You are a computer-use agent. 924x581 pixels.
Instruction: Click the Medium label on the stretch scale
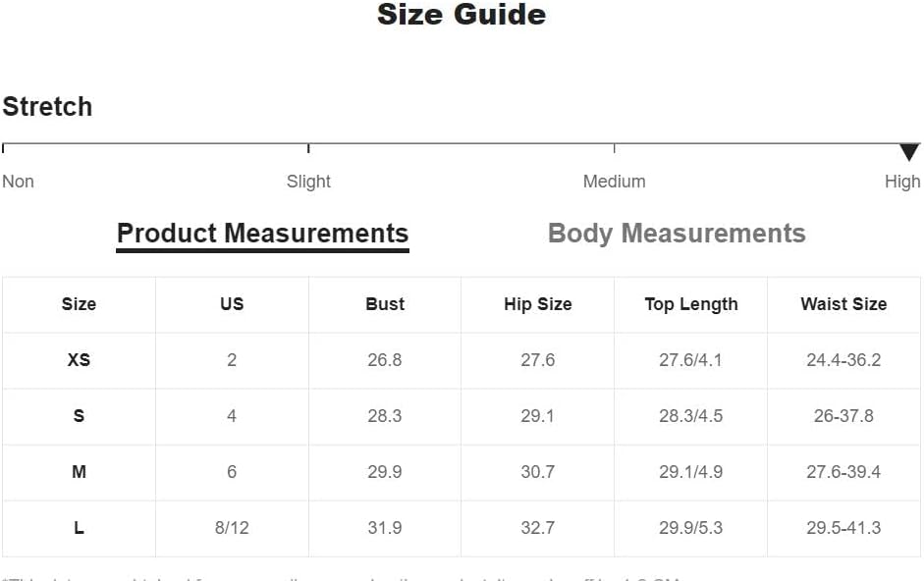(x=614, y=182)
